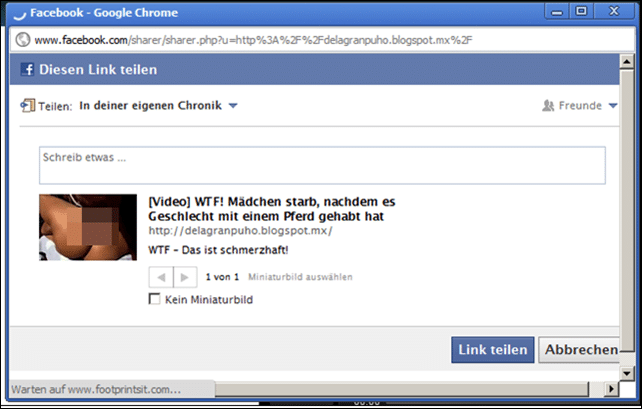This screenshot has height=409, width=642.
Task: Click into the 'Schreib etwas ...' text box
Action: [322, 165]
